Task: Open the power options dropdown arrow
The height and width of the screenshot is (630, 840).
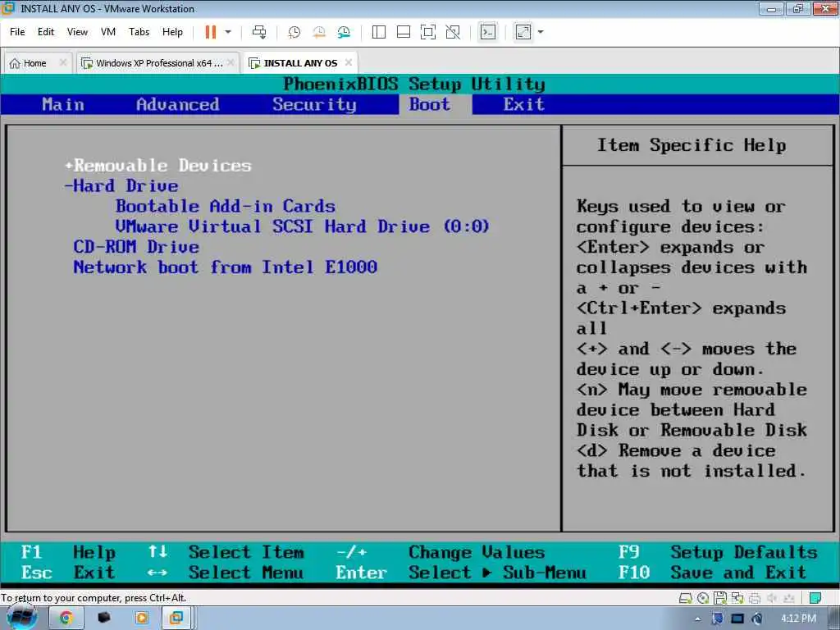Action: point(228,32)
